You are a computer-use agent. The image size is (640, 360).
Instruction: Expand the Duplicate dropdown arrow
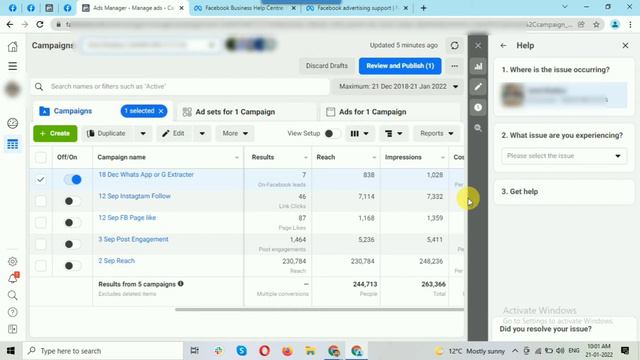143,133
